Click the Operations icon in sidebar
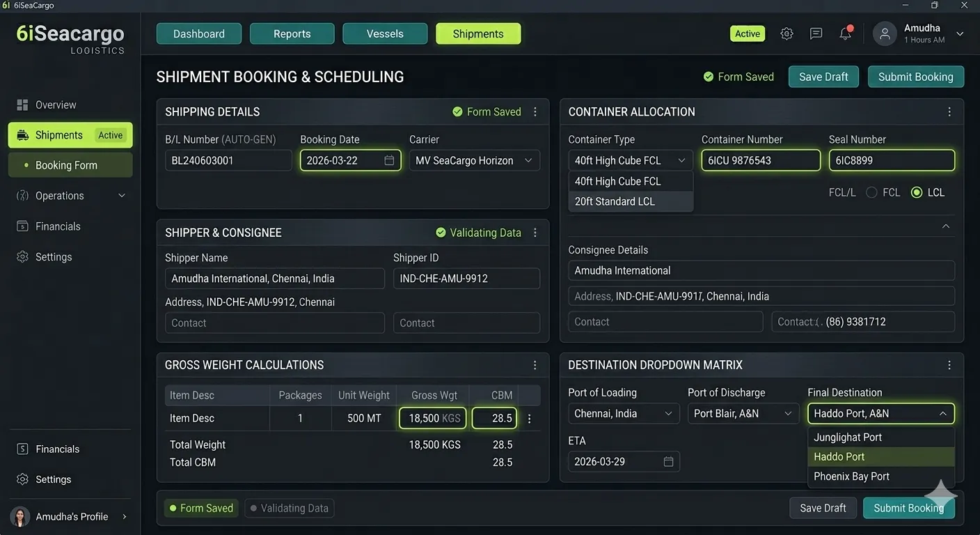The width and height of the screenshot is (980, 535). click(x=22, y=196)
